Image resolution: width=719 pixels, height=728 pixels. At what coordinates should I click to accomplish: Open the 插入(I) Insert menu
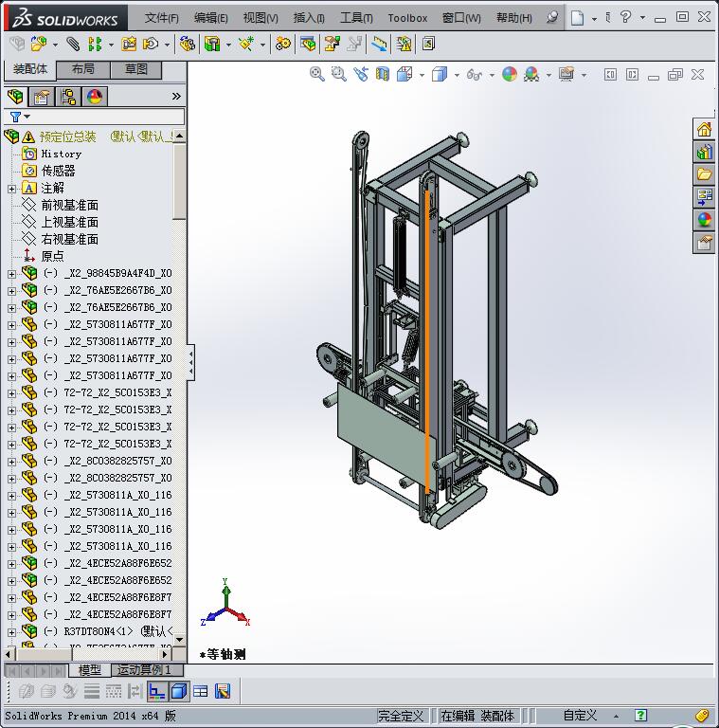click(x=309, y=18)
